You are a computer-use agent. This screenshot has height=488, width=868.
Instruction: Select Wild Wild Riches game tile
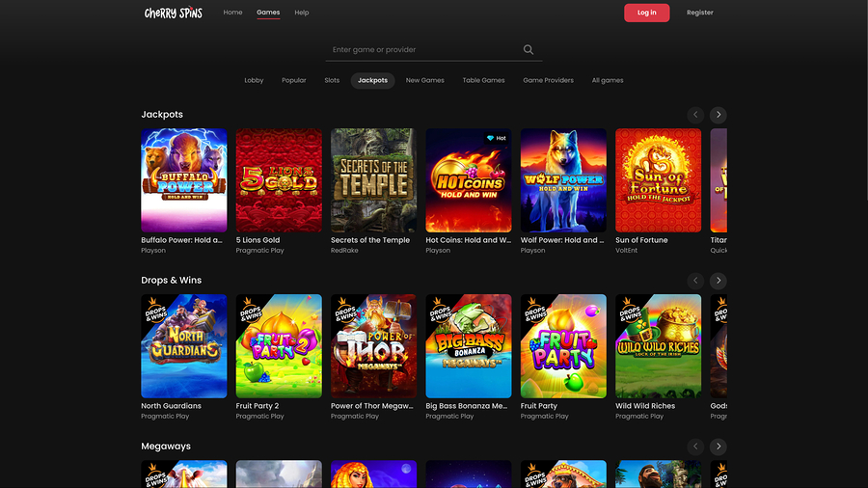(659, 346)
